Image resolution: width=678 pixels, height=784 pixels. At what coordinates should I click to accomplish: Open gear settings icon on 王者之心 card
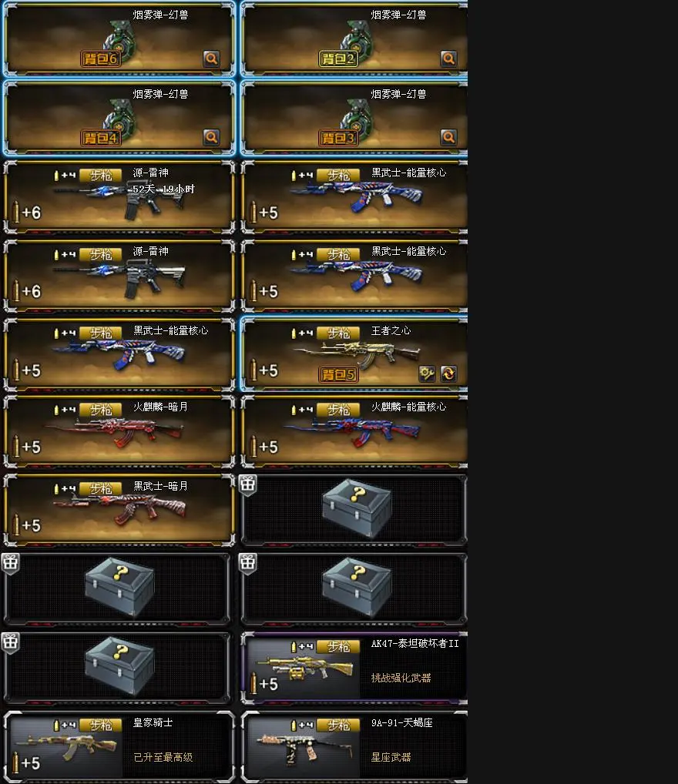click(x=427, y=374)
